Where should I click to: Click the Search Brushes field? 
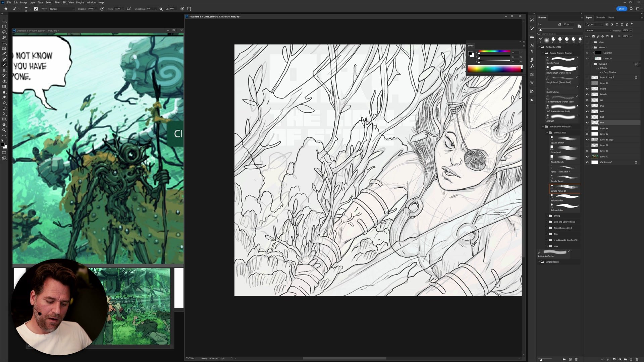(x=557, y=34)
